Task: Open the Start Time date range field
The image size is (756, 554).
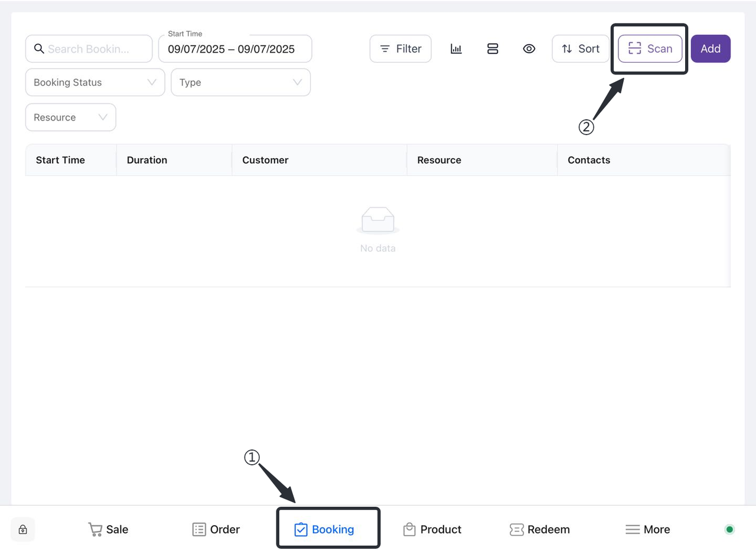Action: click(x=234, y=49)
